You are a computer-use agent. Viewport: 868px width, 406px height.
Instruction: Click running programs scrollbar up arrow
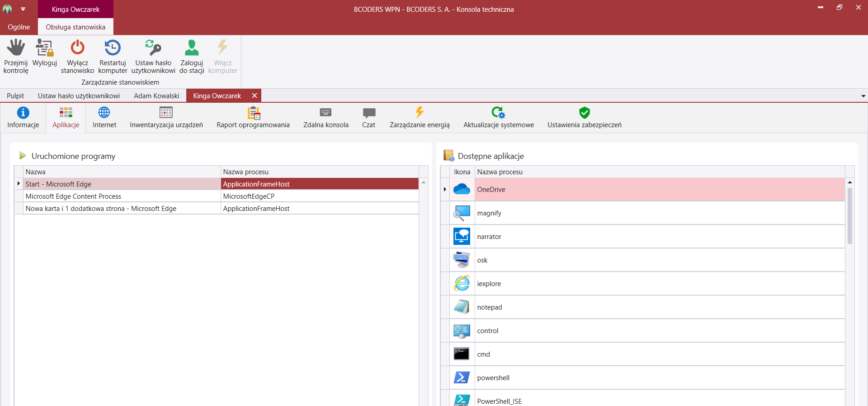click(424, 182)
